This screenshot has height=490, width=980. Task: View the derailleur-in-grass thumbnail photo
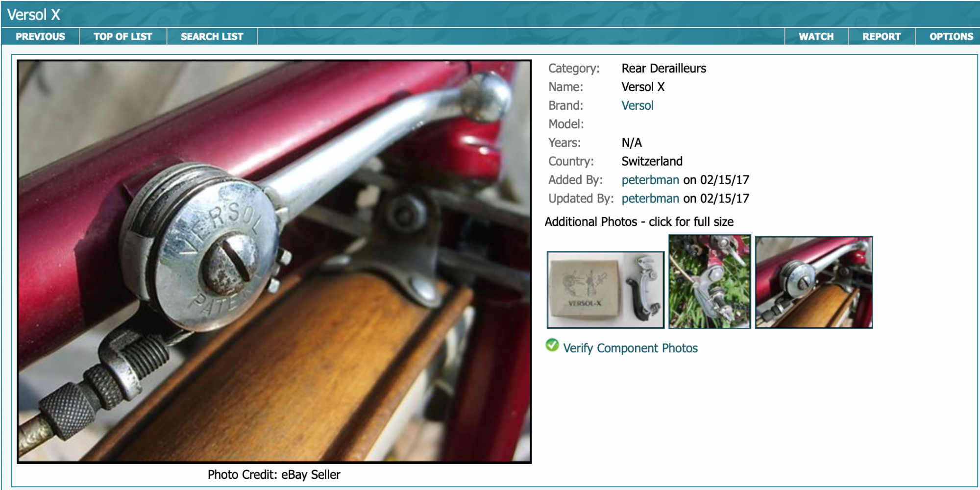tap(710, 282)
